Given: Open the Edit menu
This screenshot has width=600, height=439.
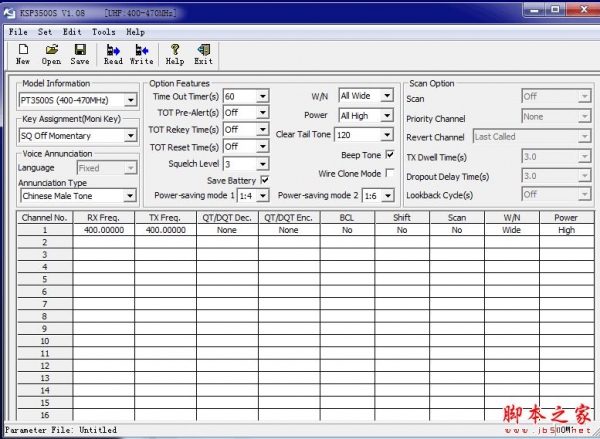Looking at the screenshot, I should click(x=72, y=32).
